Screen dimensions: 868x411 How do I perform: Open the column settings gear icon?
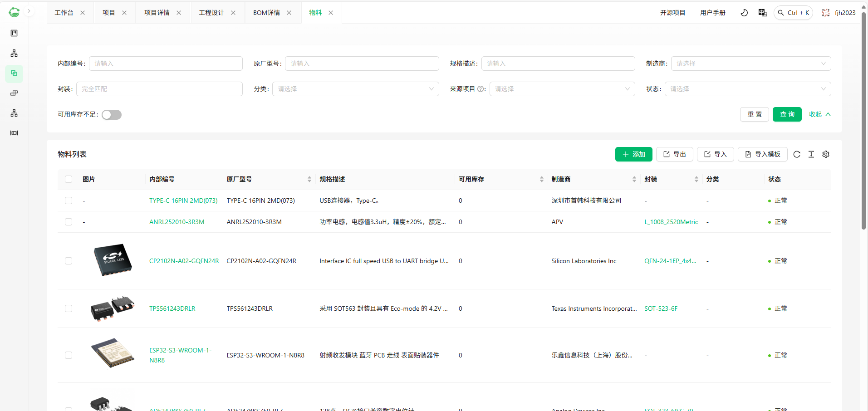click(x=825, y=154)
